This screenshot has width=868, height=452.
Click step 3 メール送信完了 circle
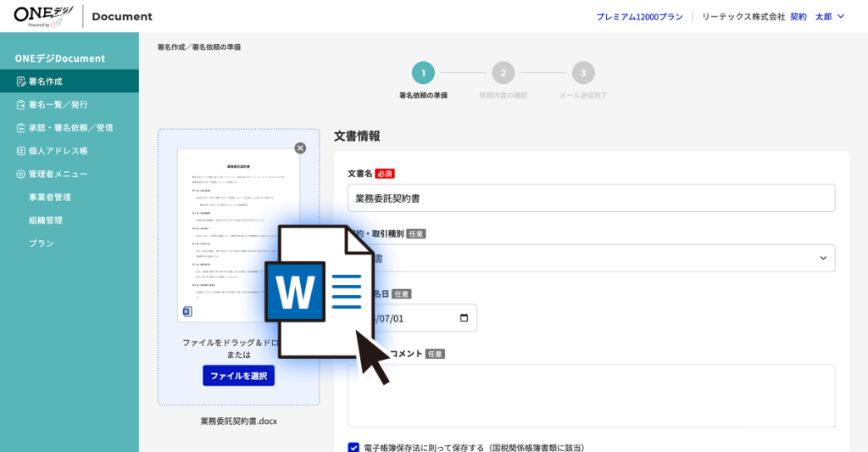pos(583,73)
